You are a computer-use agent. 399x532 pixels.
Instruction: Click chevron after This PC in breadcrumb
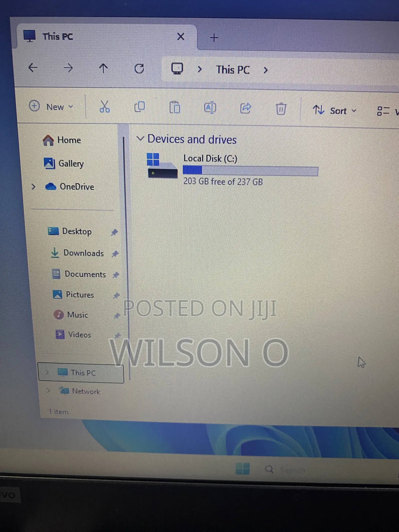(266, 70)
